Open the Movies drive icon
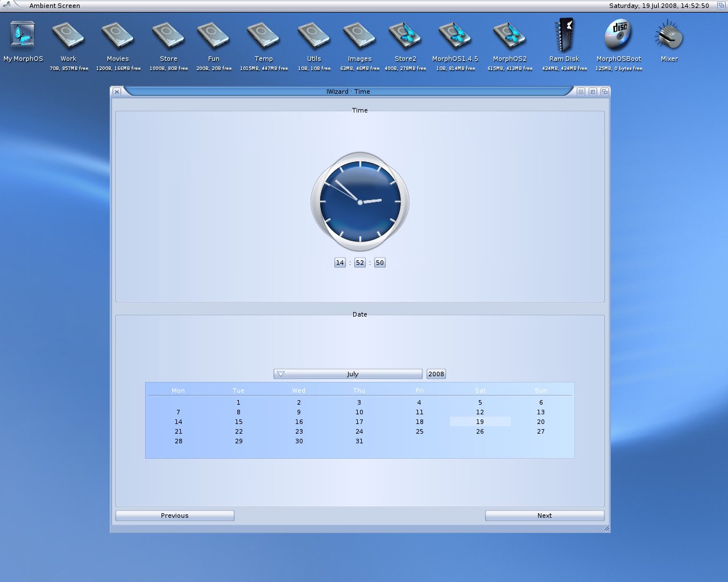The image size is (728, 582). pyautogui.click(x=118, y=36)
